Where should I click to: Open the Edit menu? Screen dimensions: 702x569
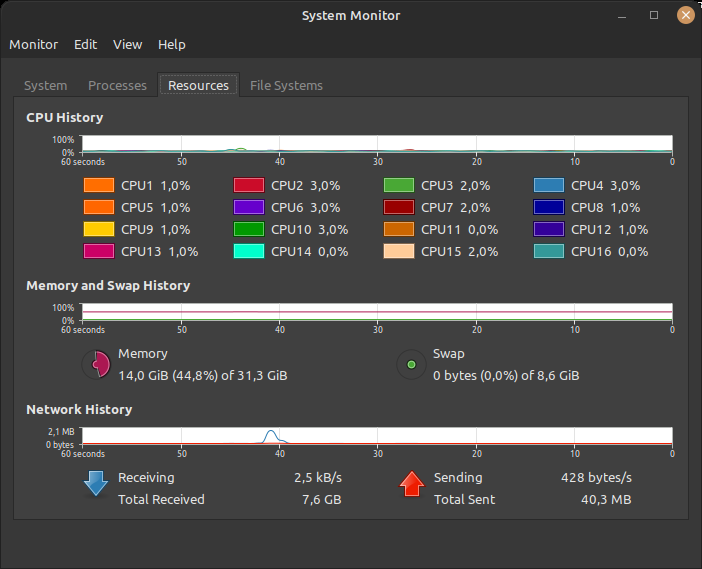pos(86,45)
